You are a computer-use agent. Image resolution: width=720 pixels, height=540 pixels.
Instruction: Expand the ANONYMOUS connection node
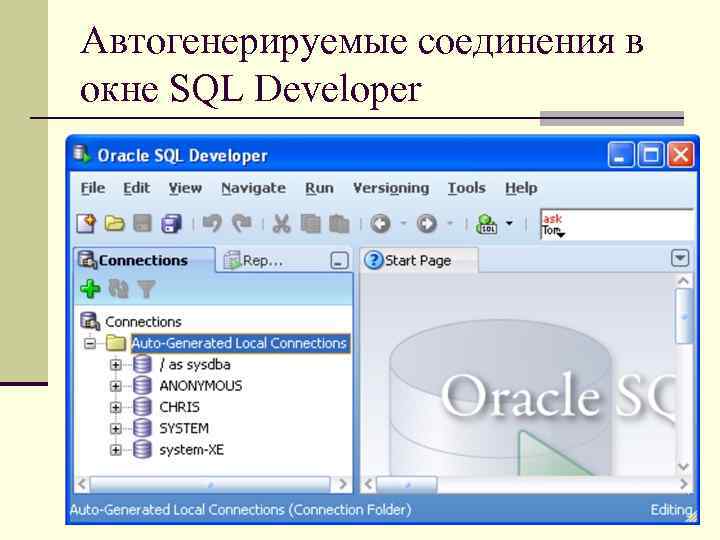(116, 386)
